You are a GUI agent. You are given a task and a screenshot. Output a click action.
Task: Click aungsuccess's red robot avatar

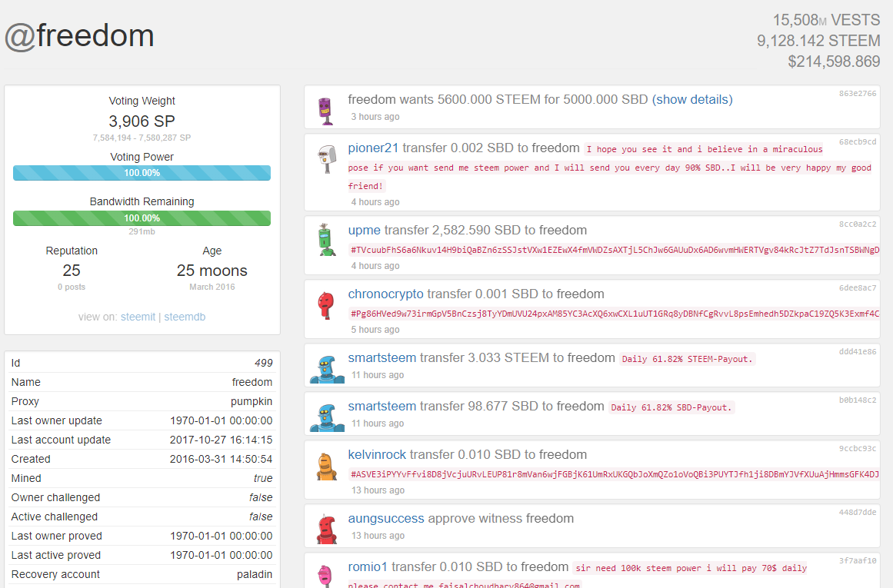tap(326, 530)
